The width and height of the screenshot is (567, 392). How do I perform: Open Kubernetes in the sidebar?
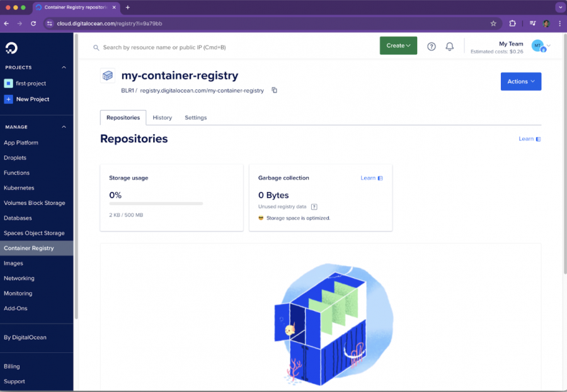pyautogui.click(x=19, y=188)
